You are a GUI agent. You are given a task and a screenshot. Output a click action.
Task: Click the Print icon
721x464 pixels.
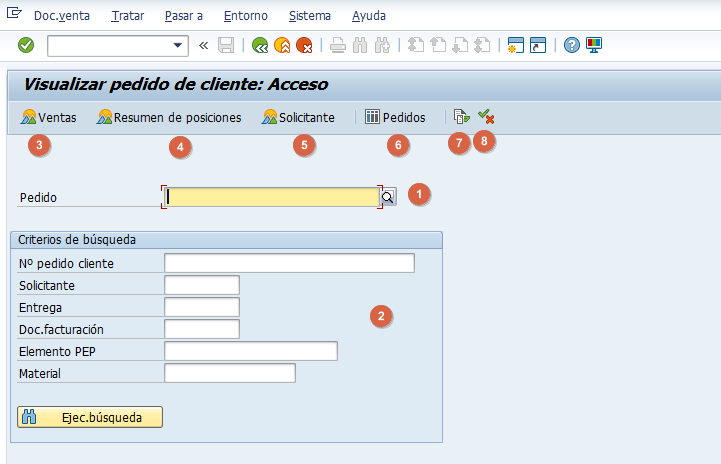[x=338, y=45]
